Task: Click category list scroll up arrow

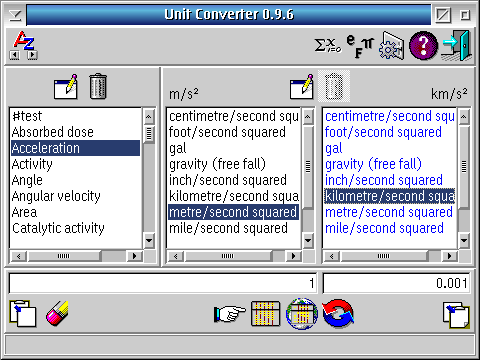Action: click(149, 117)
